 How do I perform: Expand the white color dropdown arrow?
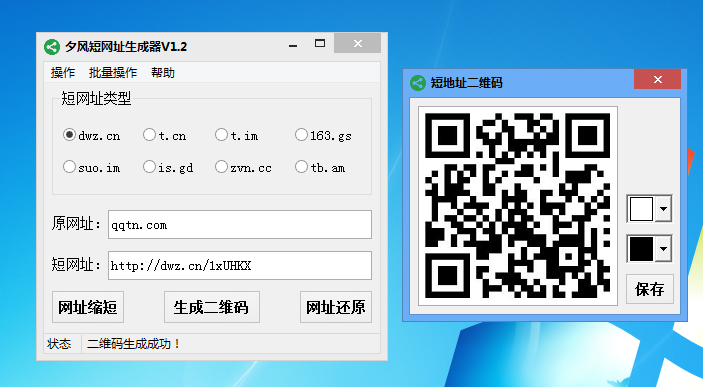coord(663,209)
